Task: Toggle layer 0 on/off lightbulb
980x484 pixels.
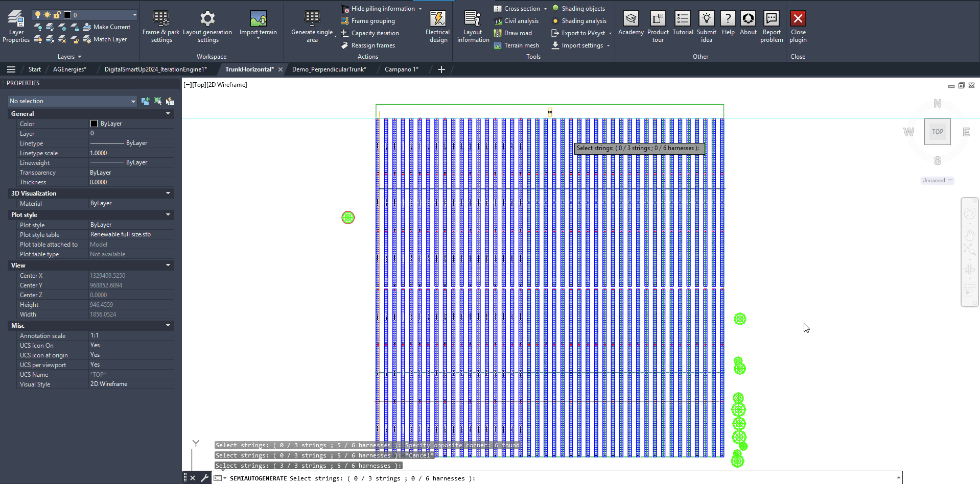Action: pyautogui.click(x=37, y=15)
